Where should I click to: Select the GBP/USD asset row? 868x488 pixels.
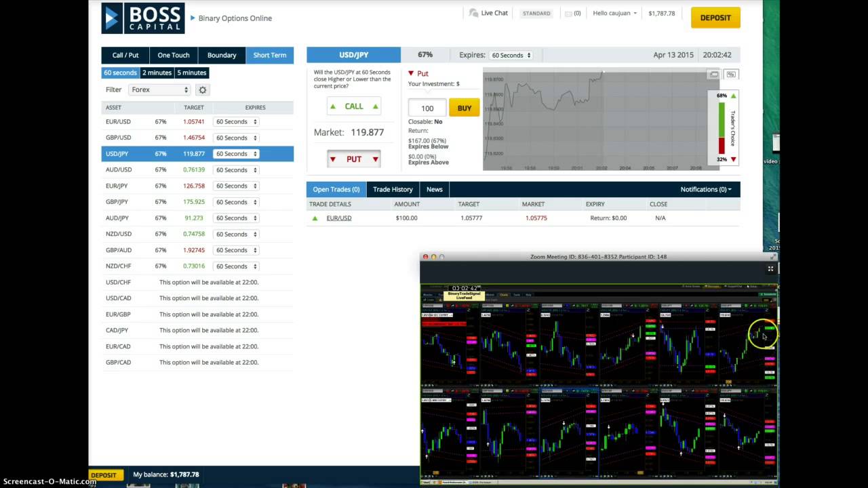click(x=197, y=138)
